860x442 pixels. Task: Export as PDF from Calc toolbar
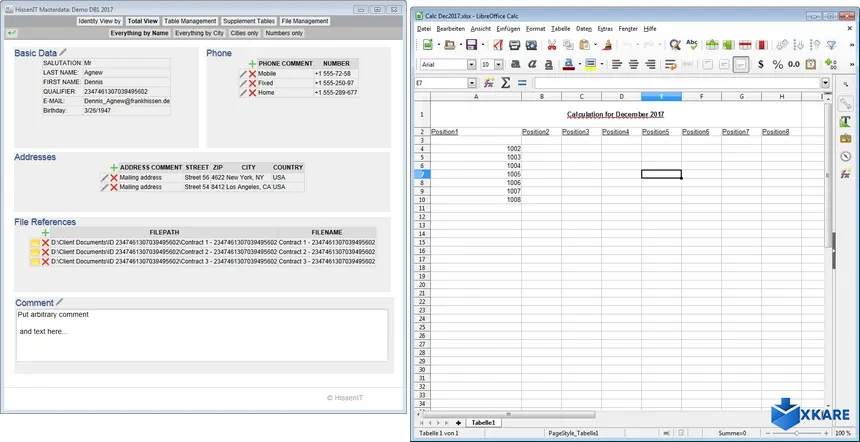pyautogui.click(x=498, y=45)
